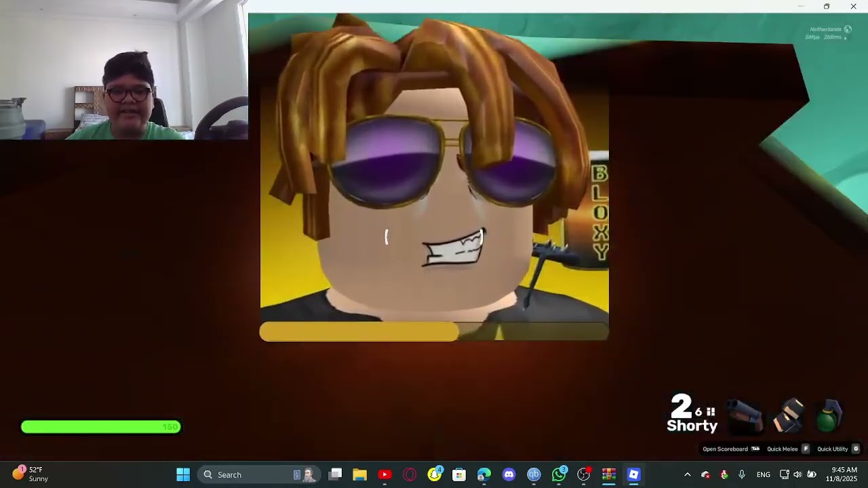Expand hidden system tray icons chevron
Viewport: 868px width, 488px height.
click(x=687, y=474)
